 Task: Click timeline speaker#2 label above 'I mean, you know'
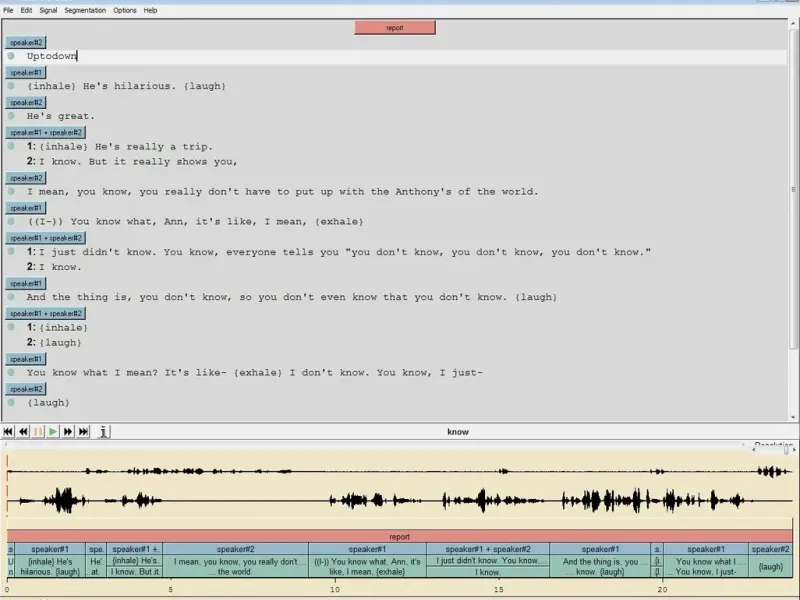pyautogui.click(x=236, y=549)
